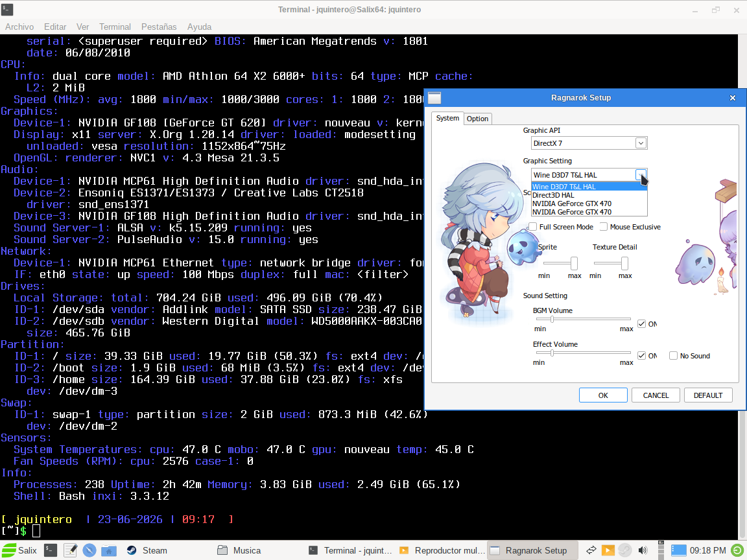The height and width of the screenshot is (560, 747).
Task: Enable Mouse Exclusive checkbox
Action: click(x=604, y=227)
